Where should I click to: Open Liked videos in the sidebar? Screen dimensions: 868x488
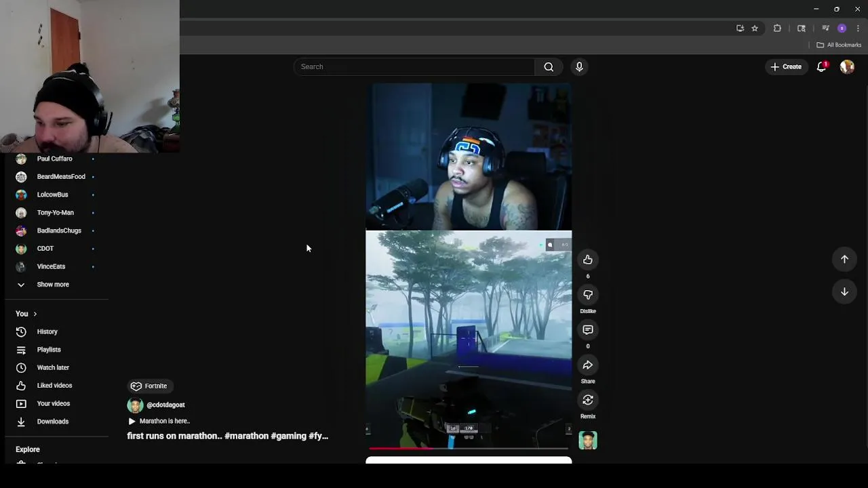56,385
